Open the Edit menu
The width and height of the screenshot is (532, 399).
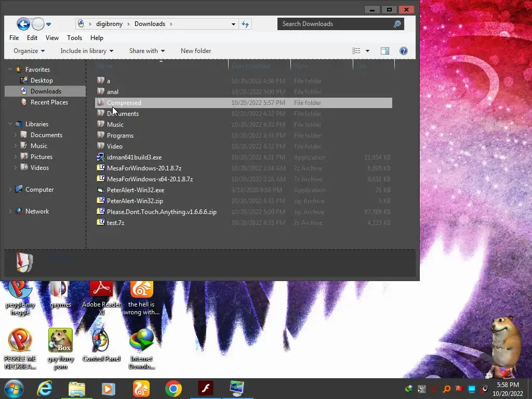(32, 37)
